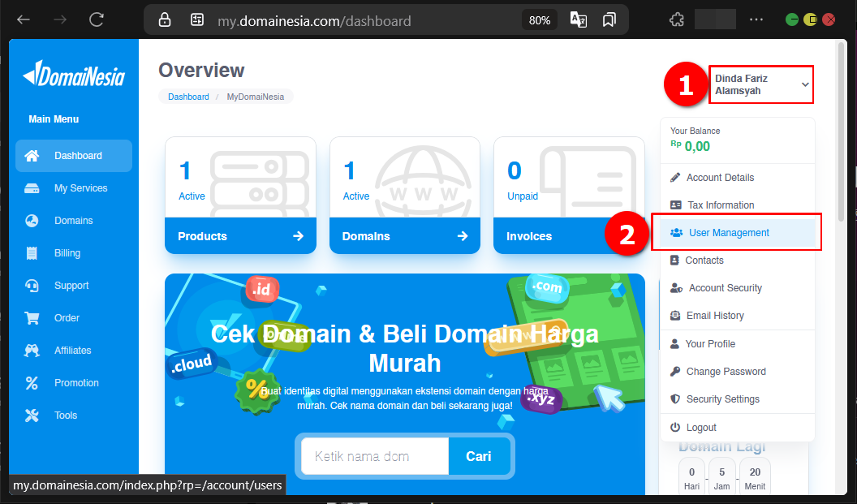Click the browser forward arrow
This screenshot has width=857, height=504.
pos(60,20)
